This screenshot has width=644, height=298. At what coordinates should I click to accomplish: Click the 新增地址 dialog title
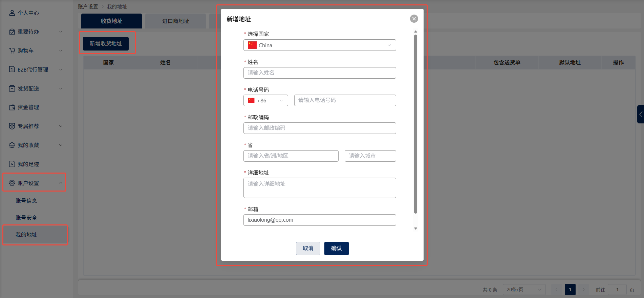239,19
